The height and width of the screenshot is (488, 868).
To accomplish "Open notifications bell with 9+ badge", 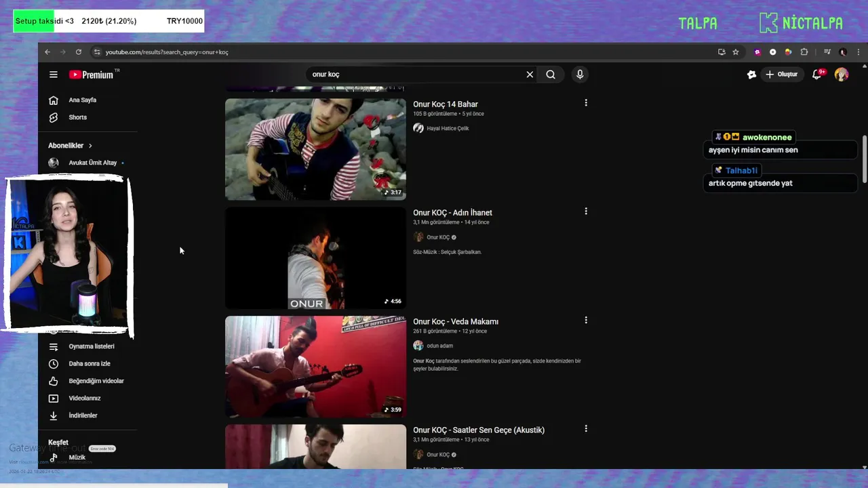I will 817,75.
